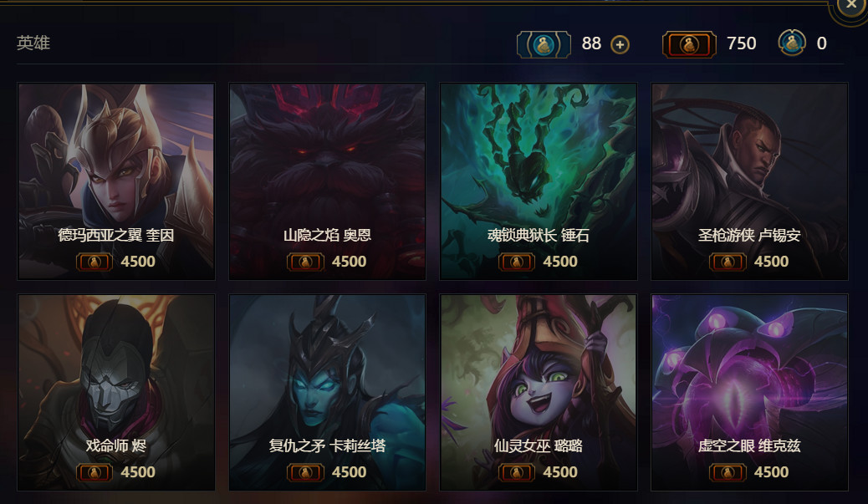
Task: Choose the 复仇之矛 卡莉丝塔 champion card
Action: coord(327,392)
